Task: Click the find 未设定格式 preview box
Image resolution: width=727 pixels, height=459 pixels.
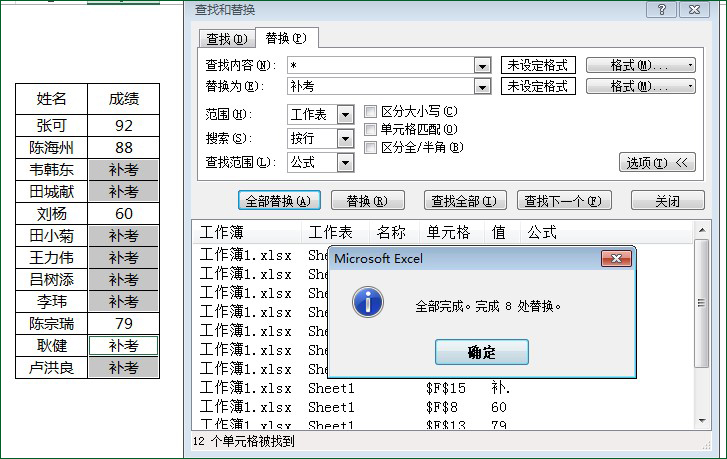Action: (538, 65)
